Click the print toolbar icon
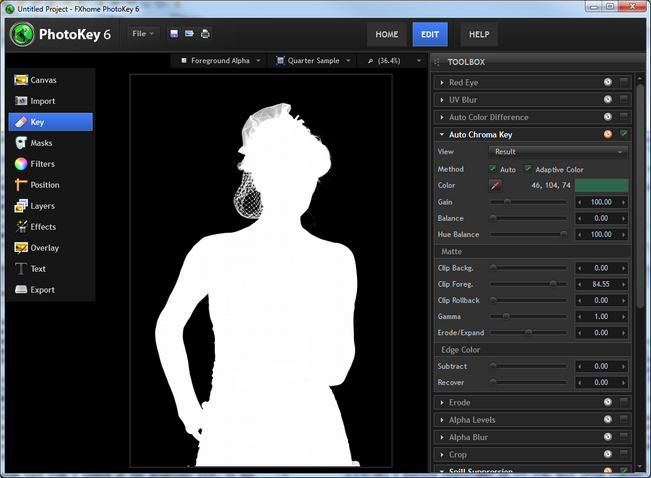651x478 pixels. click(x=205, y=34)
